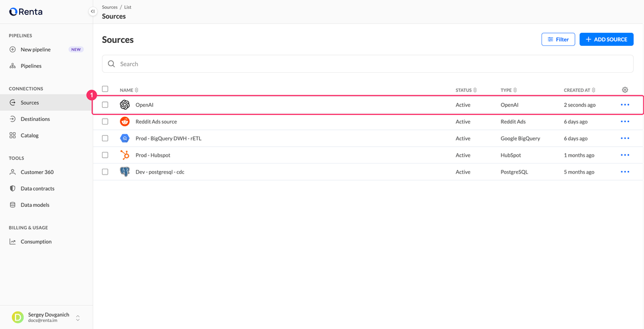Open the three-dot menu for the OpenAI row
Screen dimensions: 644x329
625,105
